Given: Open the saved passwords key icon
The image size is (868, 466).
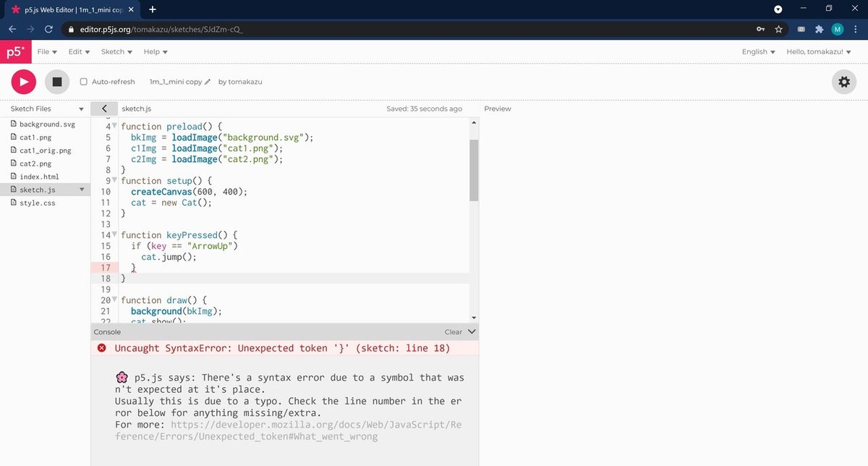Looking at the screenshot, I should [760, 30].
